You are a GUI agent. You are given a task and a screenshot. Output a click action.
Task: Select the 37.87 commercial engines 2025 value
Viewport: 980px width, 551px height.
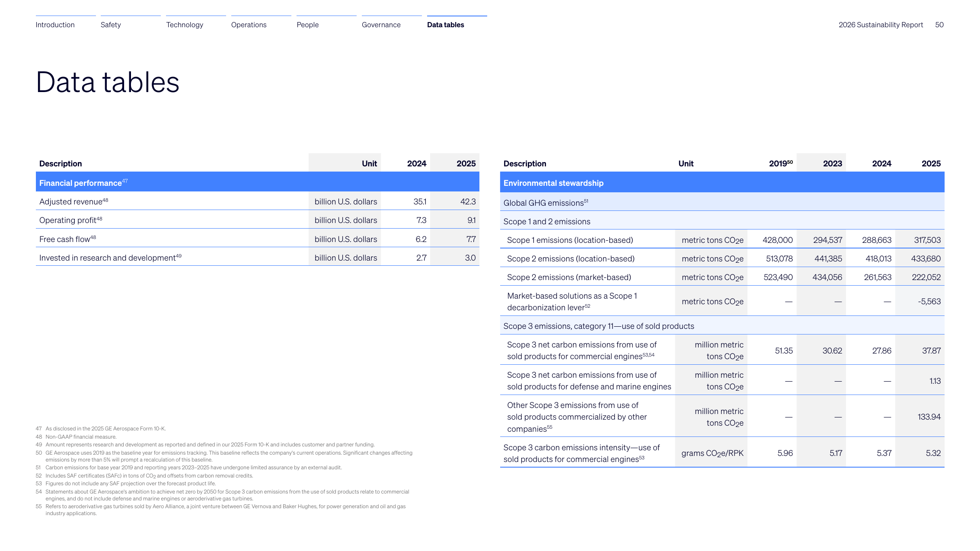931,350
